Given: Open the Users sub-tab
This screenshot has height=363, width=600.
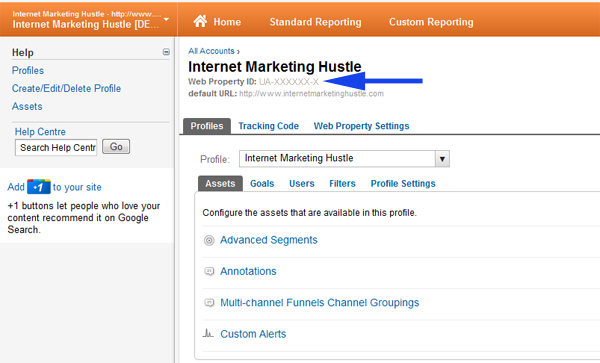Looking at the screenshot, I should (302, 184).
